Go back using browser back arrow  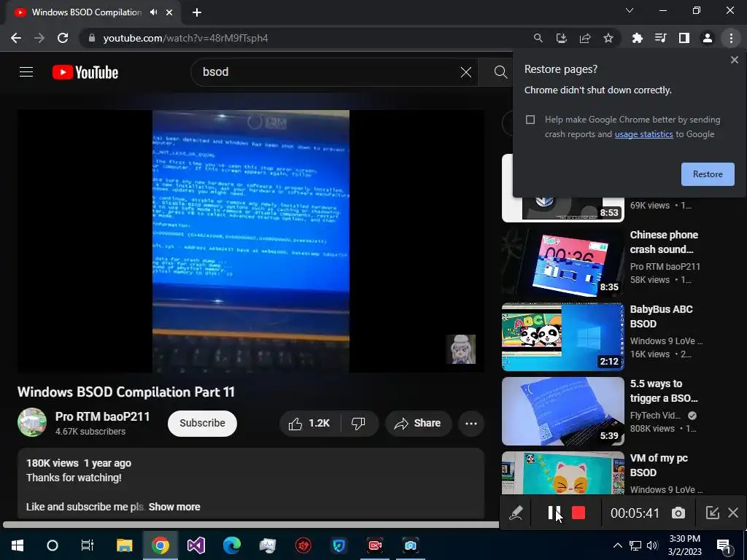pos(16,38)
